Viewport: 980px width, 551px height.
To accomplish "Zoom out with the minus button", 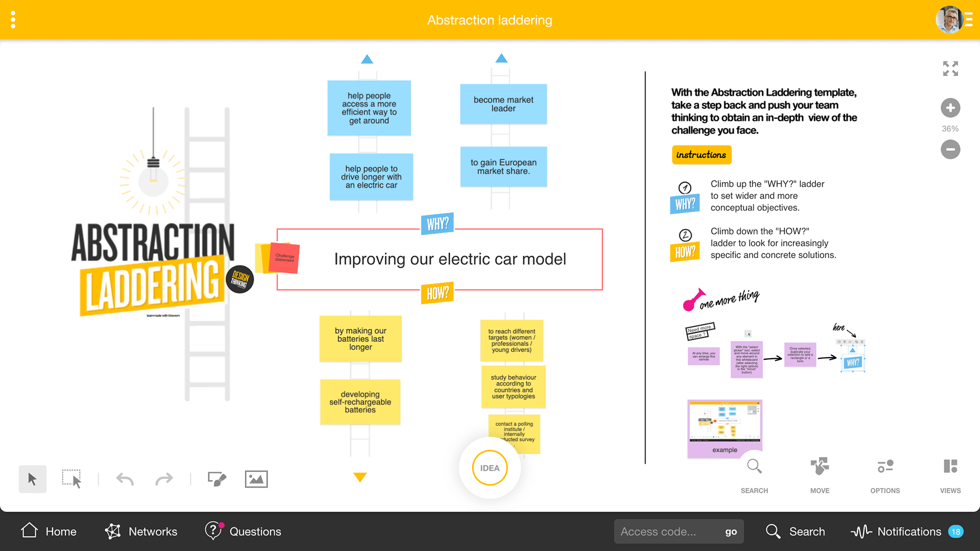I will click(x=950, y=149).
